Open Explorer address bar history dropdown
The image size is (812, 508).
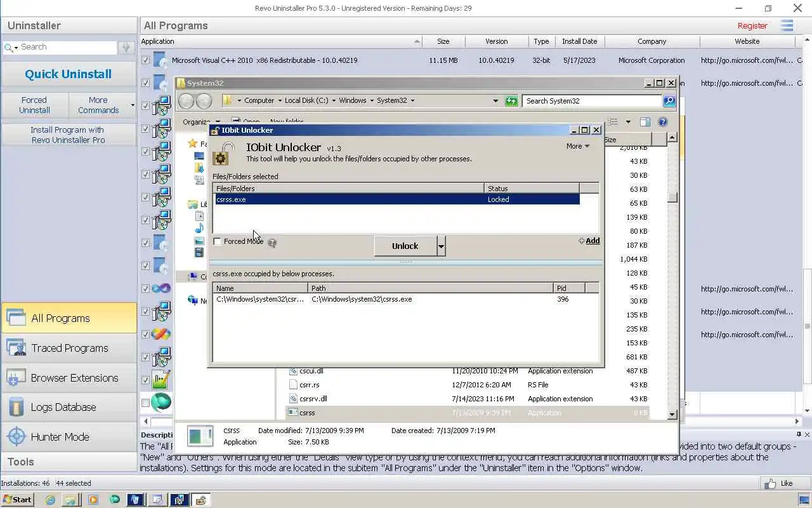pyautogui.click(x=495, y=101)
